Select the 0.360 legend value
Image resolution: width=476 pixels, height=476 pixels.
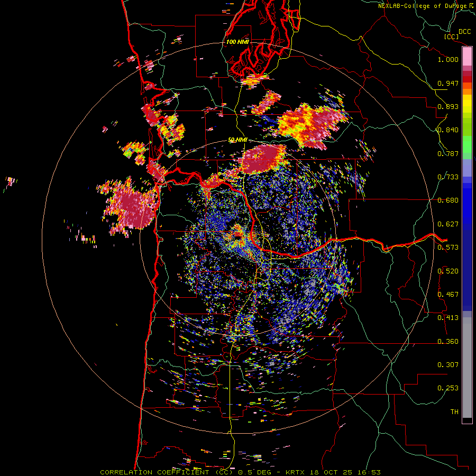tap(448, 342)
